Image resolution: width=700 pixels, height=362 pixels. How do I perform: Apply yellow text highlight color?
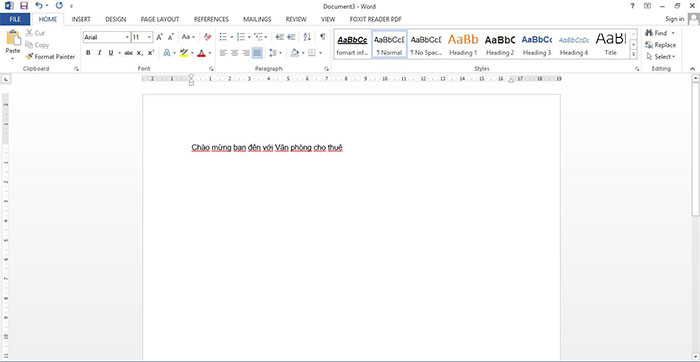tap(184, 53)
